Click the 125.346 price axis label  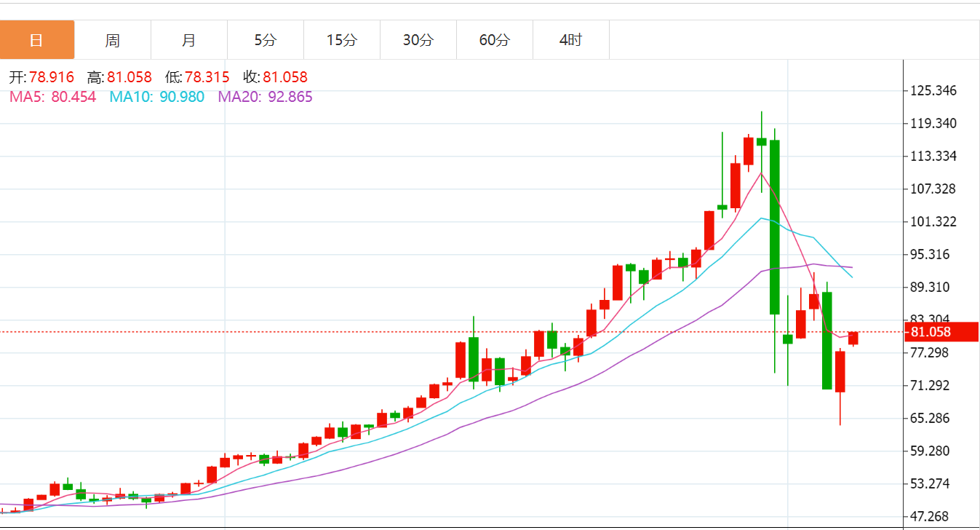(933, 91)
